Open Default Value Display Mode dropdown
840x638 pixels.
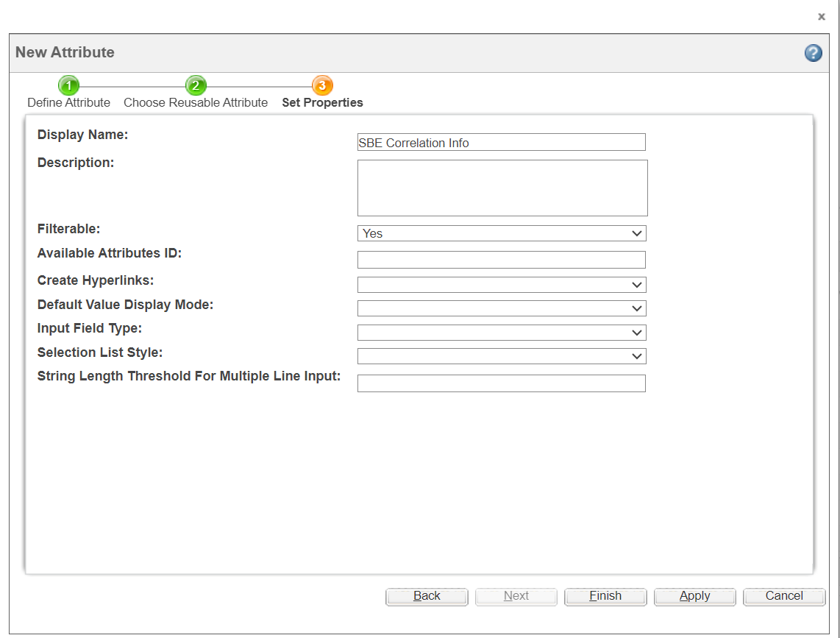point(501,308)
